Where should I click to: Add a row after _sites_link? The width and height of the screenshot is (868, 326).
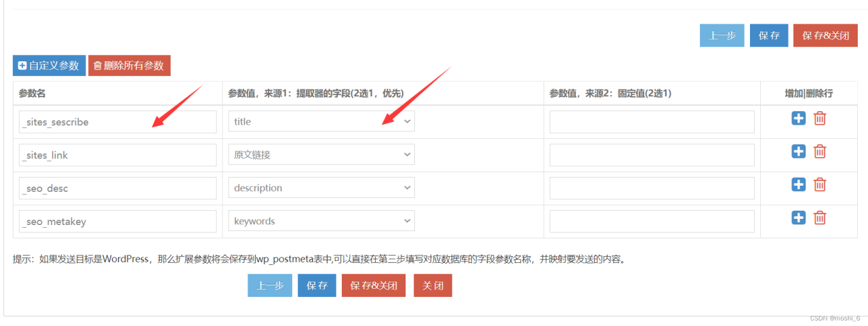[x=799, y=151]
